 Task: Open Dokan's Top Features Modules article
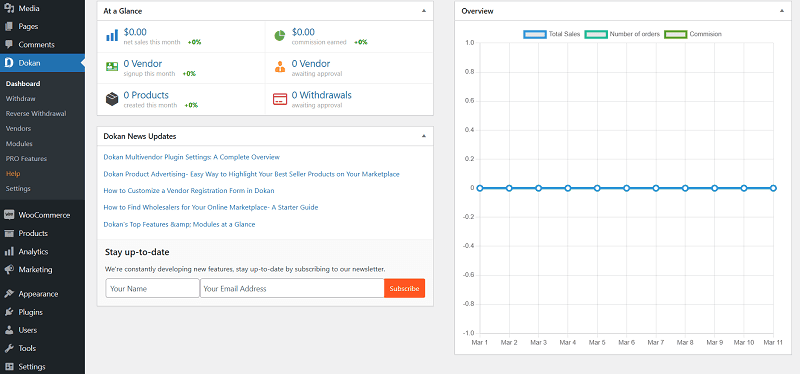coord(179,225)
